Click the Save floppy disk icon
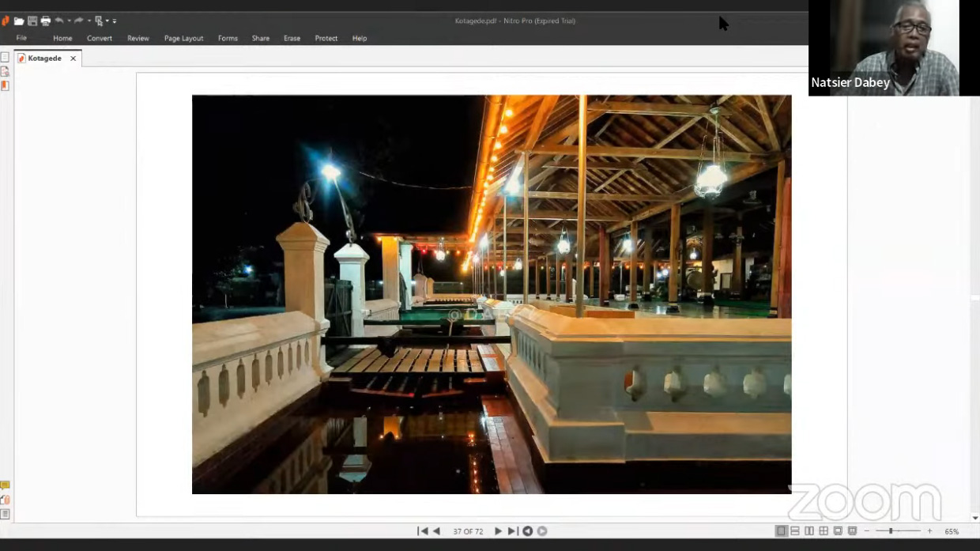The width and height of the screenshot is (980, 551). 32,21
